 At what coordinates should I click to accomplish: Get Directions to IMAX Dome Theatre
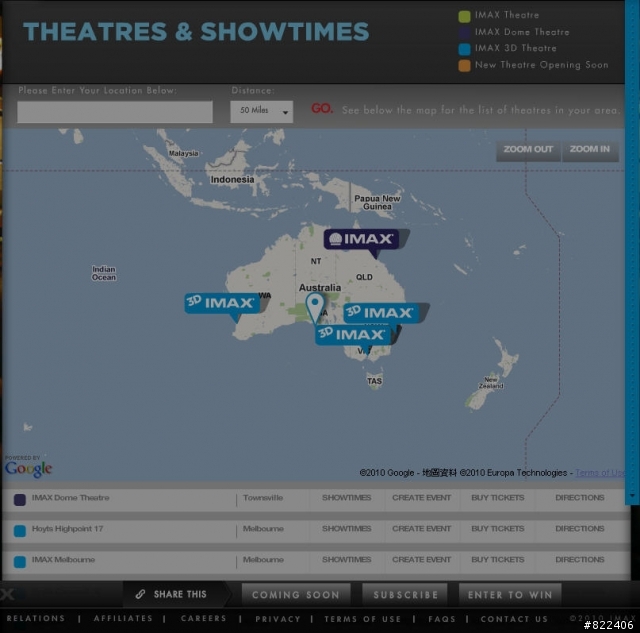580,498
